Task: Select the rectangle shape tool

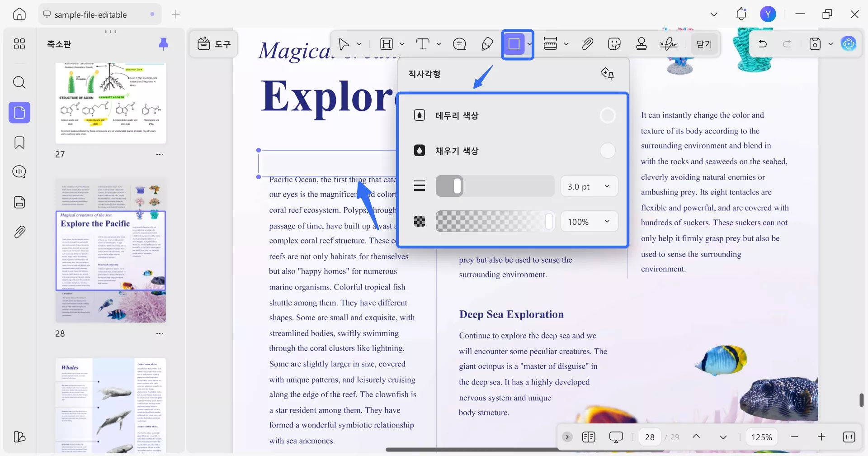Action: coord(514,44)
